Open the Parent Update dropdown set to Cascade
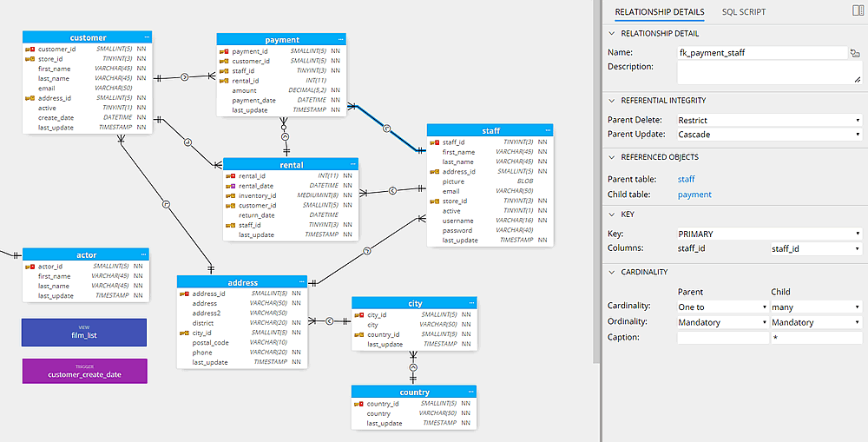 [769, 135]
